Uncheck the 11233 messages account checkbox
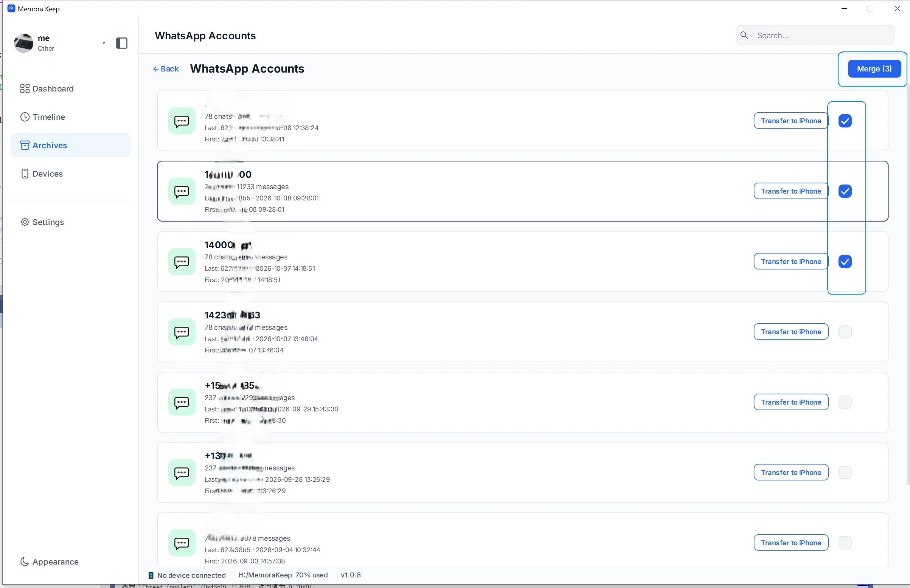The height and width of the screenshot is (588, 910). (845, 191)
